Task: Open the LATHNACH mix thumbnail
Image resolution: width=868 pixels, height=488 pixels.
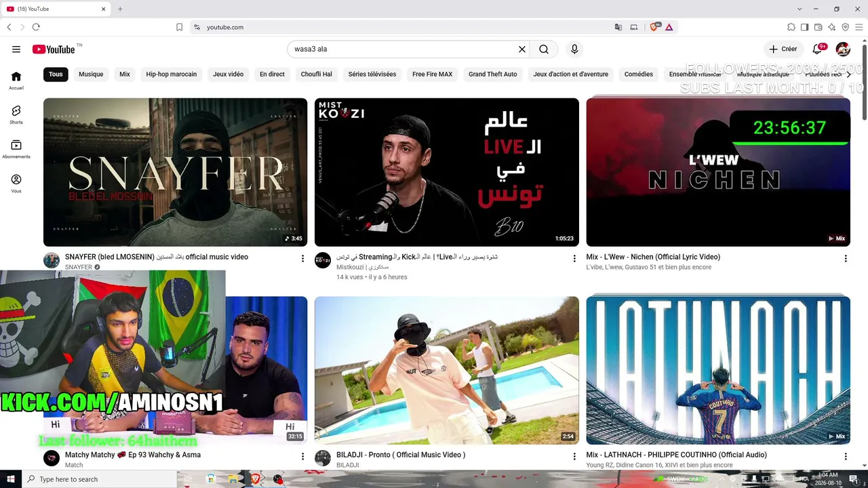Action: 718,370
